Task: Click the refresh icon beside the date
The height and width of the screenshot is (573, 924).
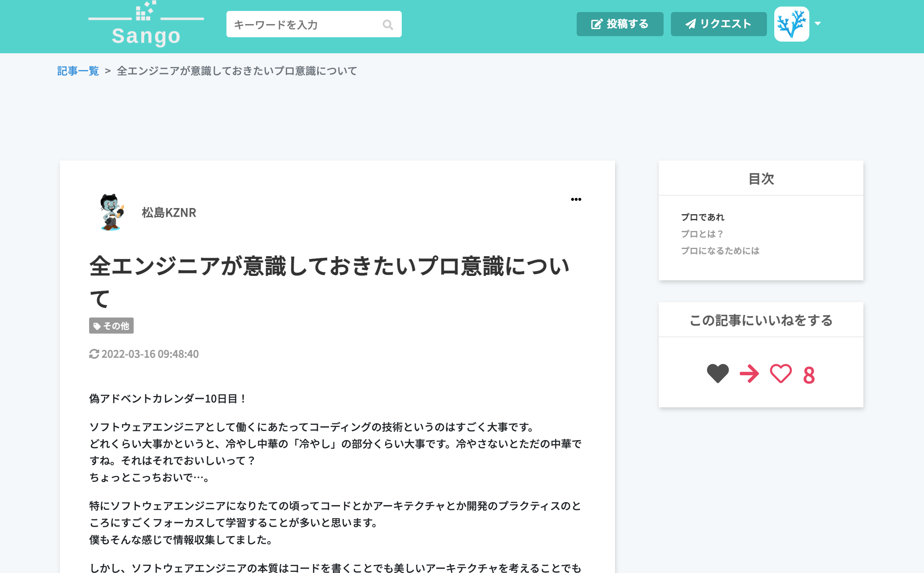Action: (x=94, y=354)
